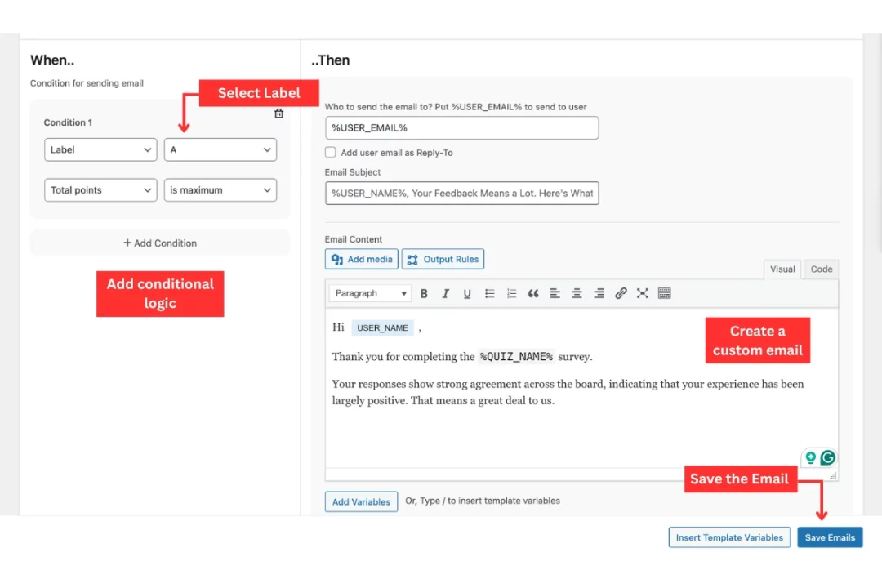Viewport: 882px width, 588px height.
Task: Open the Paragraph style dropdown
Action: click(369, 292)
